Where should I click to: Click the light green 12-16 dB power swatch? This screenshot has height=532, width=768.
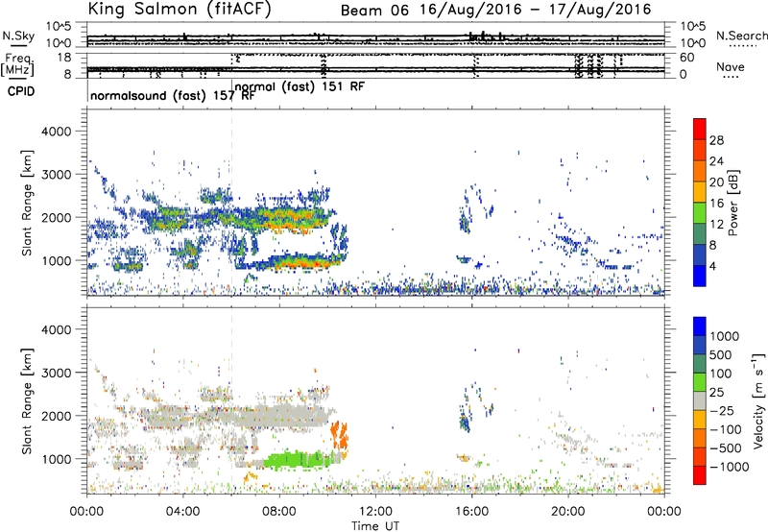click(x=700, y=213)
